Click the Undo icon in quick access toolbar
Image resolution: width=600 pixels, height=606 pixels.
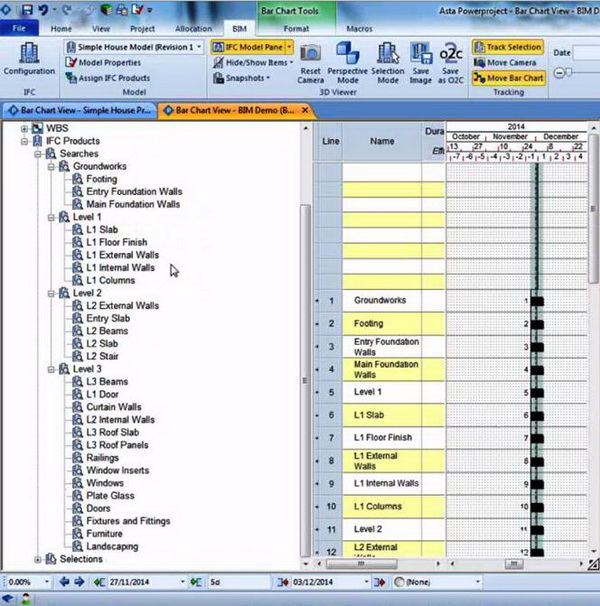pyautogui.click(x=43, y=9)
